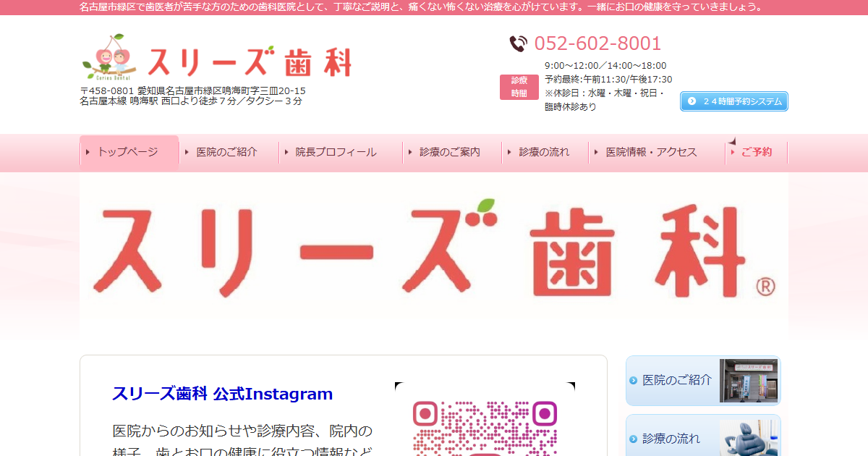
Task: Click the triangle marker before トップページ
Action: click(x=88, y=152)
